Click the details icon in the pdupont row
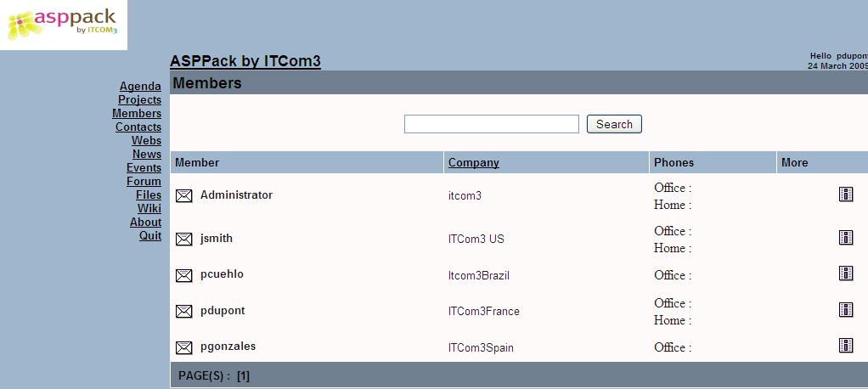Viewport: 868px width, 389px height. (x=846, y=309)
